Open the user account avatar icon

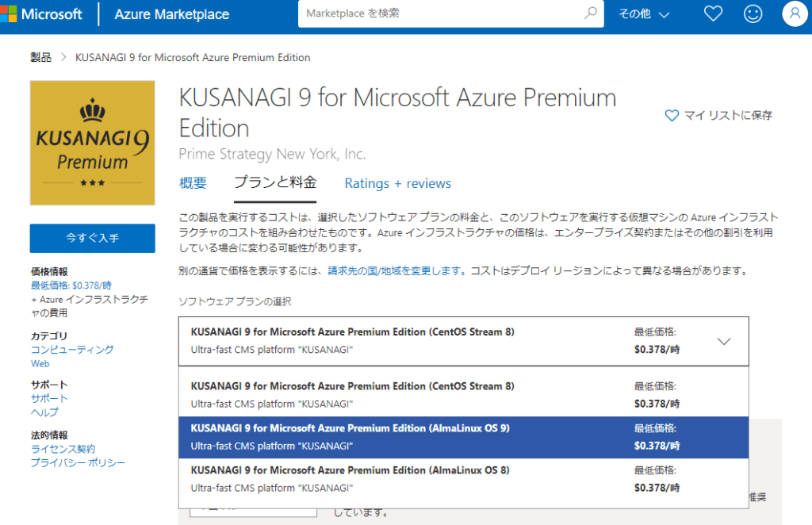795,13
